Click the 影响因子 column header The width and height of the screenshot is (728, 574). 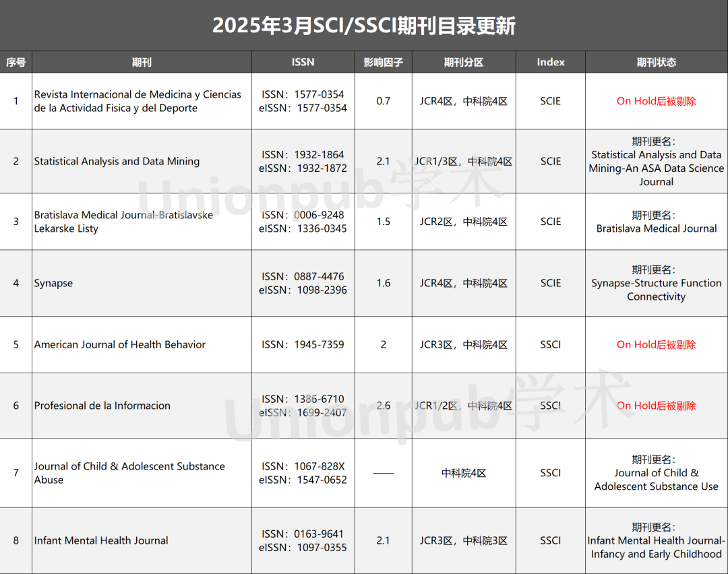383,62
